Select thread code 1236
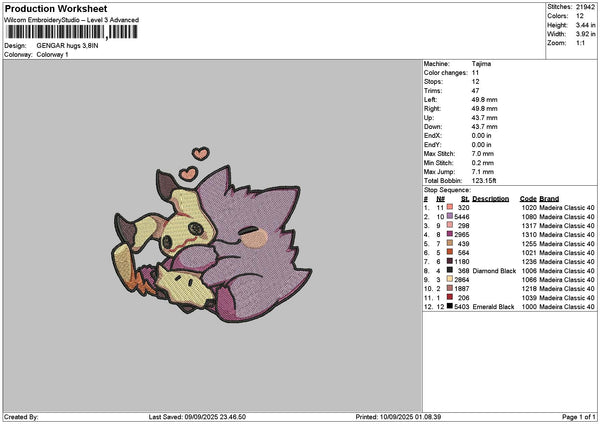The height and width of the screenshot is (424, 600). (x=529, y=262)
